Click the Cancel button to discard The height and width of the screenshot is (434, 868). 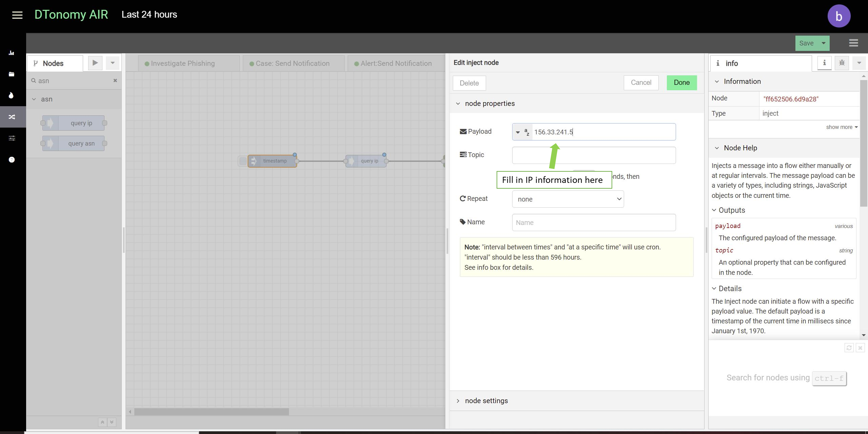click(x=641, y=82)
